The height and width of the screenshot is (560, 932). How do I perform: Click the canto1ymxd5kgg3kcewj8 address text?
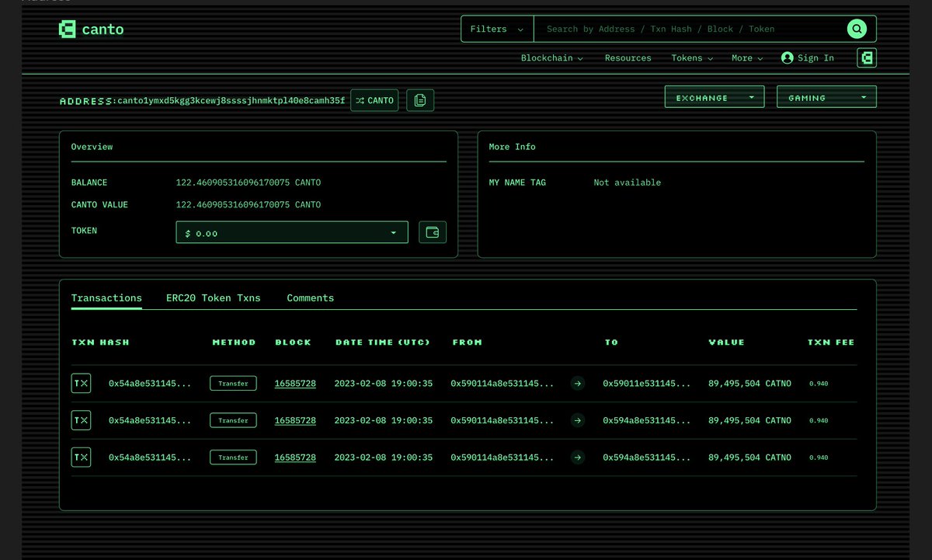pos(231,101)
